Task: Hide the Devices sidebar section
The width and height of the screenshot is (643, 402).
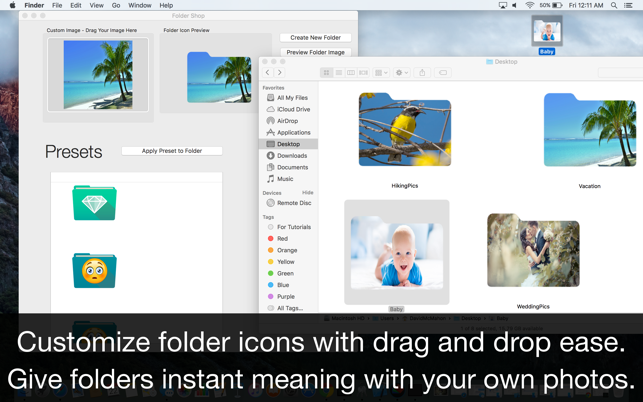Action: [x=308, y=192]
